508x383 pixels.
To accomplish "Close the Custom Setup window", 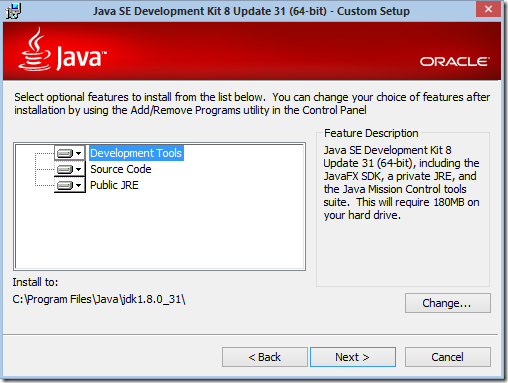I will pyautogui.click(x=488, y=9).
